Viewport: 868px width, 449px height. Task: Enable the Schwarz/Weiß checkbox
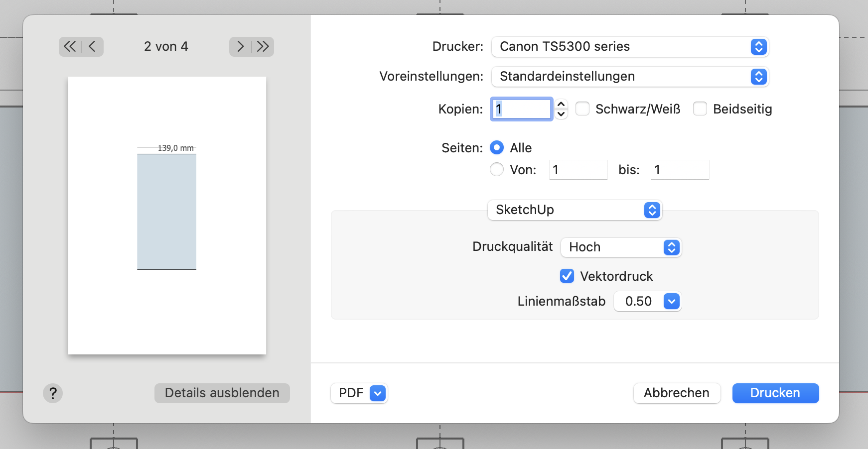pos(582,109)
